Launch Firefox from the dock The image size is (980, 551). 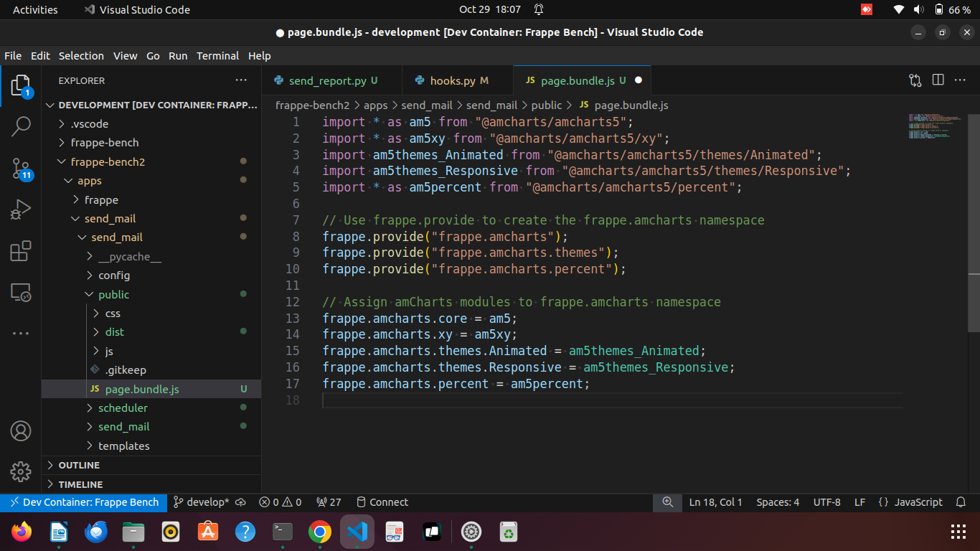pyautogui.click(x=22, y=532)
